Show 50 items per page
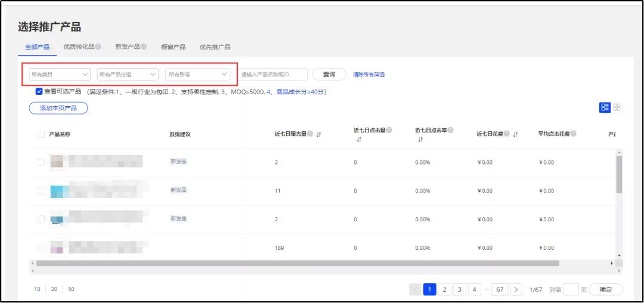 [x=72, y=289]
